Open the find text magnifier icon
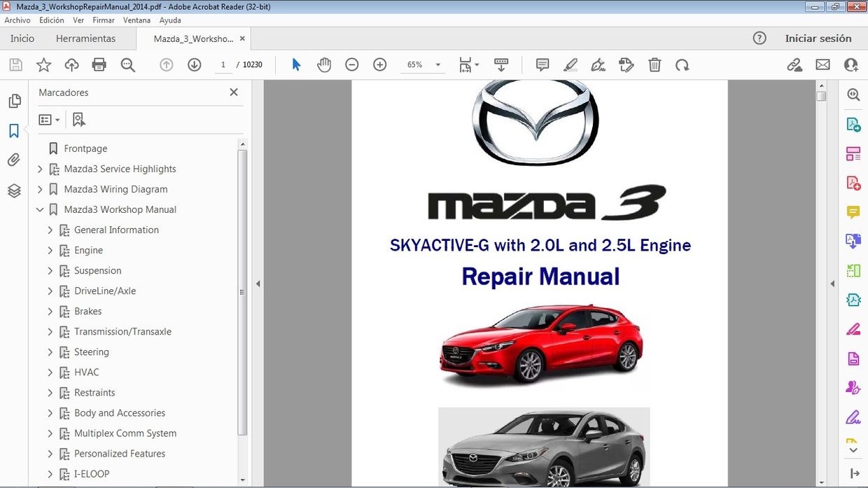 pyautogui.click(x=127, y=65)
